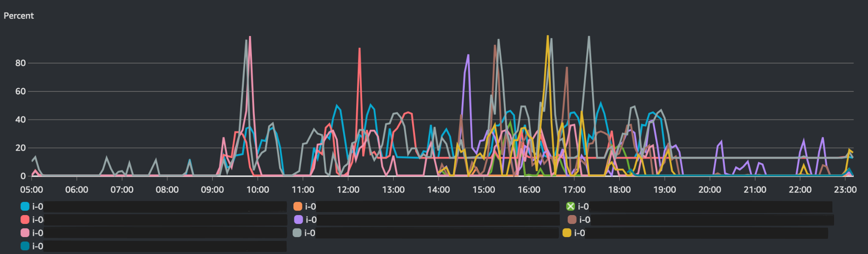
Task: Click the 23:00 time axis label
Action: pyautogui.click(x=845, y=190)
